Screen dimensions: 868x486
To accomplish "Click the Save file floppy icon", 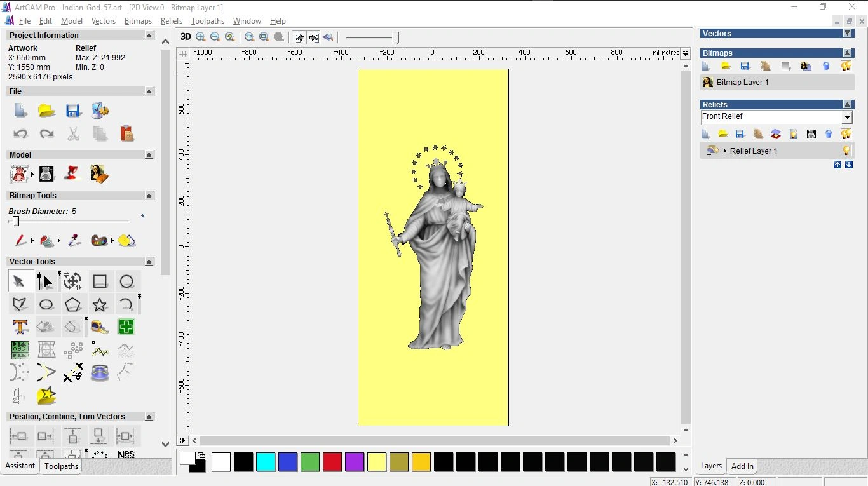I will 73,111.
